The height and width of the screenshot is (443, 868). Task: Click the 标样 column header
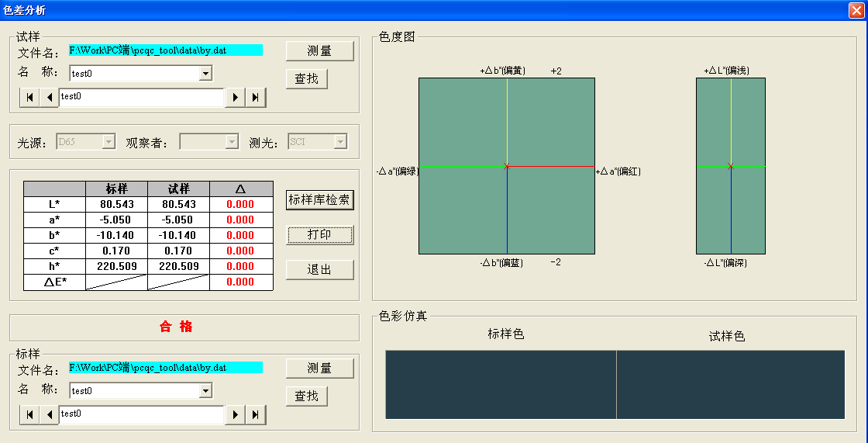pyautogui.click(x=117, y=189)
